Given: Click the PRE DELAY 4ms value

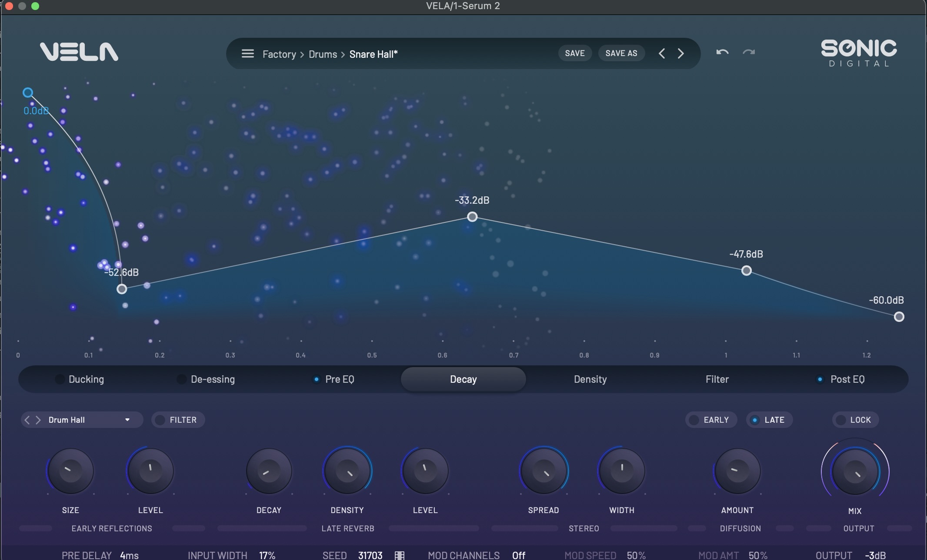Looking at the screenshot, I should point(129,555).
